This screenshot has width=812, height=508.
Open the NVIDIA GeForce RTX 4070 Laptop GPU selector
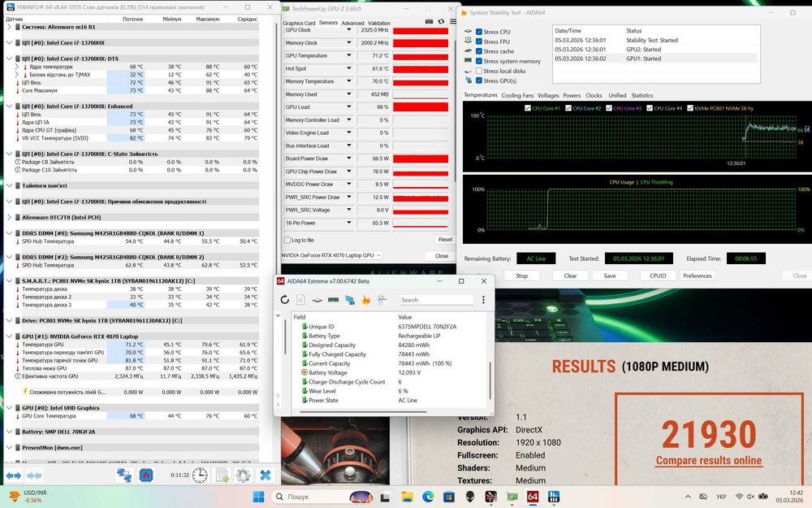click(x=332, y=255)
